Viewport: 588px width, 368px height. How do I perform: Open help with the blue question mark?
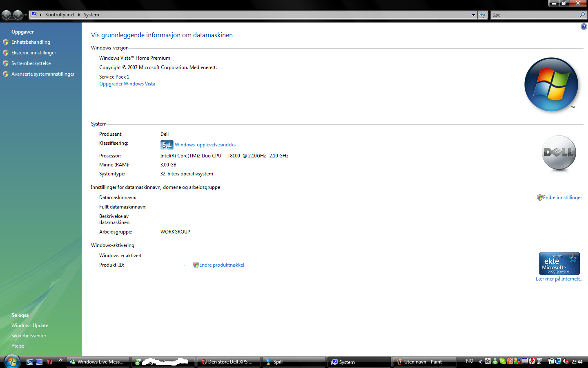pos(584,27)
